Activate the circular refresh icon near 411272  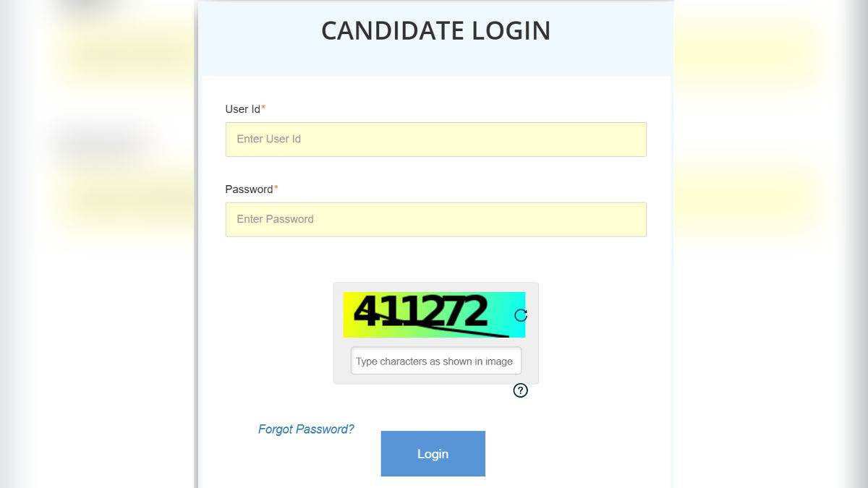[520, 315]
